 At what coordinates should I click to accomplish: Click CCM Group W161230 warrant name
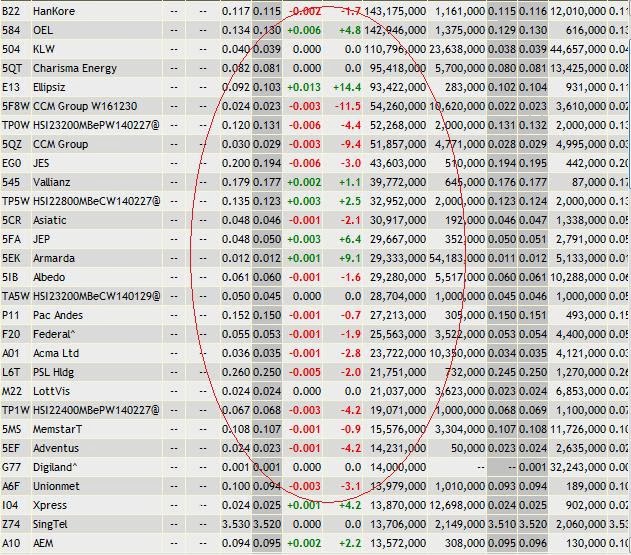tap(85, 106)
